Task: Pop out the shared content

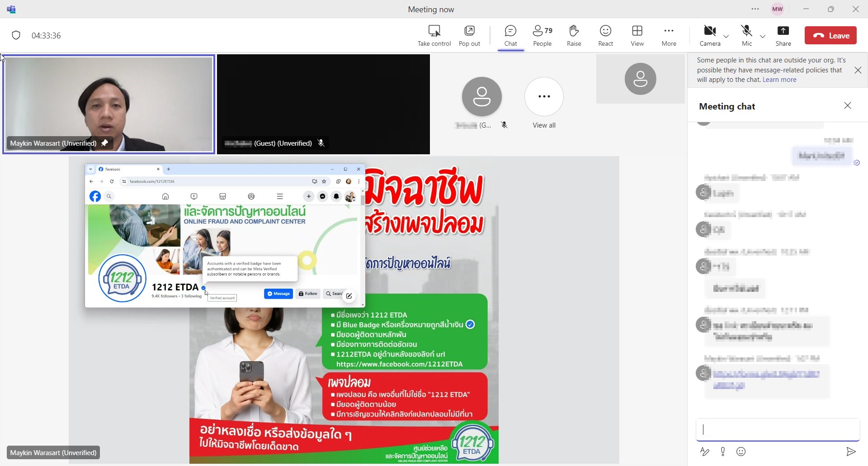Action: tap(469, 36)
